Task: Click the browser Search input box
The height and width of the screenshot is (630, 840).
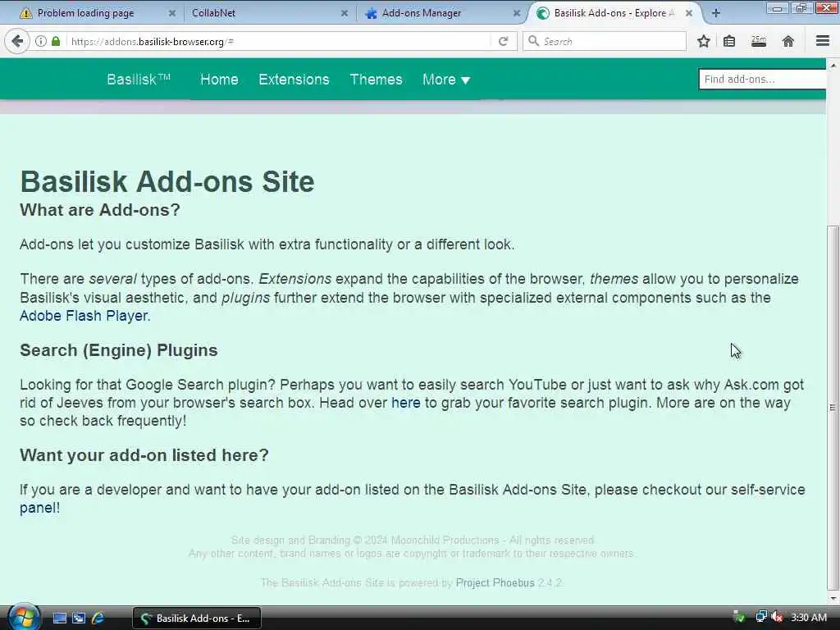Action: [605, 41]
